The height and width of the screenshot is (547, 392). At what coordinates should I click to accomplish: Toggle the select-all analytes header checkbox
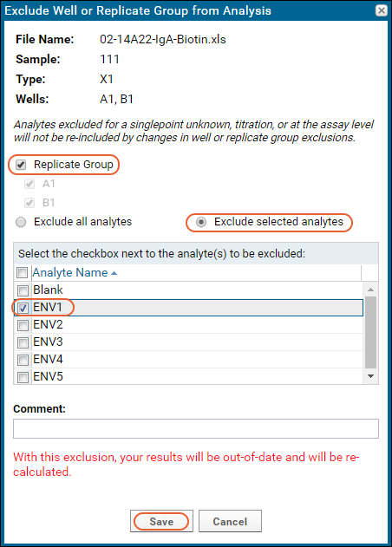pos(23,272)
